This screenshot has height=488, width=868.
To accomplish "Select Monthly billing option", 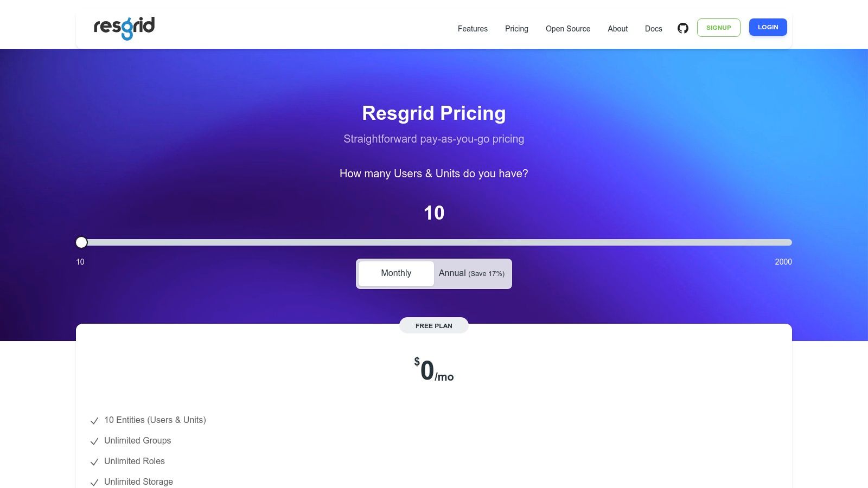I will coord(396,273).
